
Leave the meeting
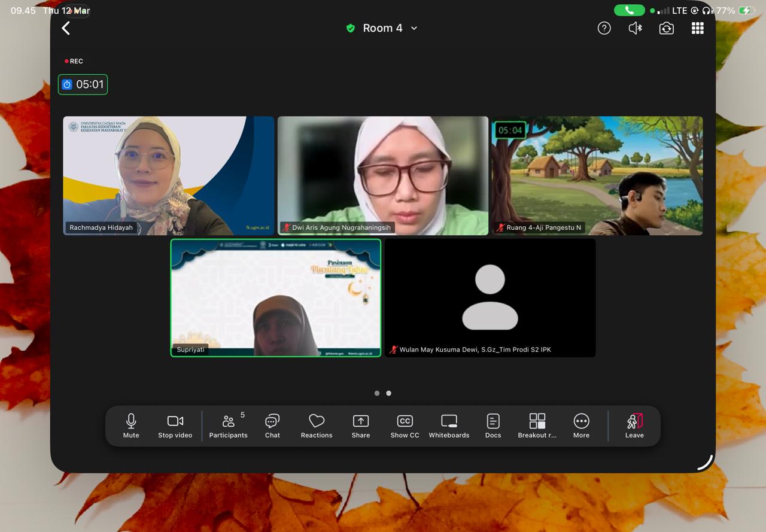coord(634,425)
